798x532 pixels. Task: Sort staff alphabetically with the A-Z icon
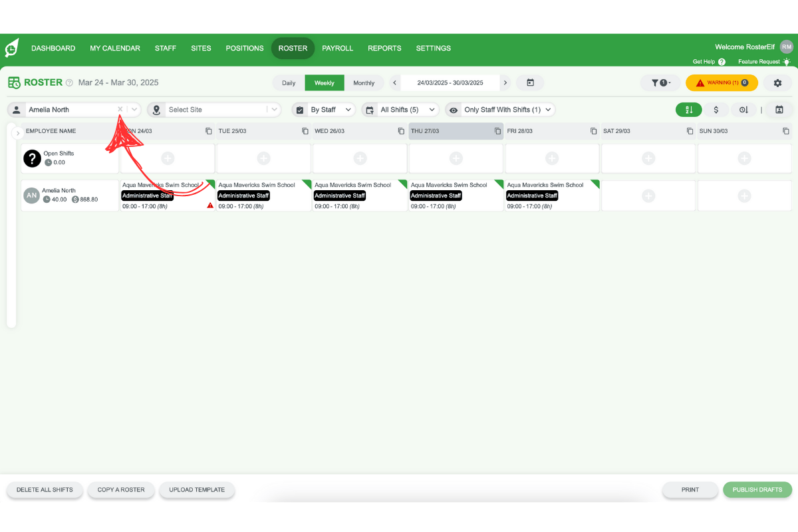click(689, 110)
